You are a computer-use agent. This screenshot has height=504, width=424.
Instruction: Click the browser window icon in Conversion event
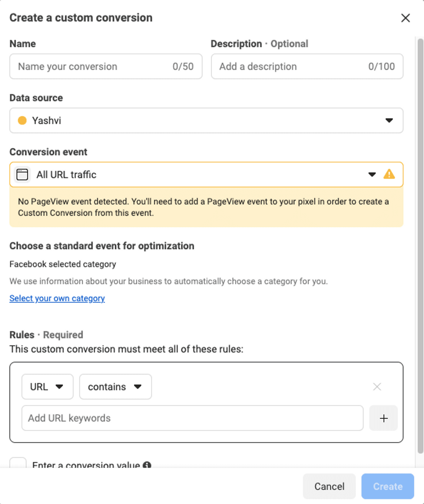pyautogui.click(x=22, y=175)
